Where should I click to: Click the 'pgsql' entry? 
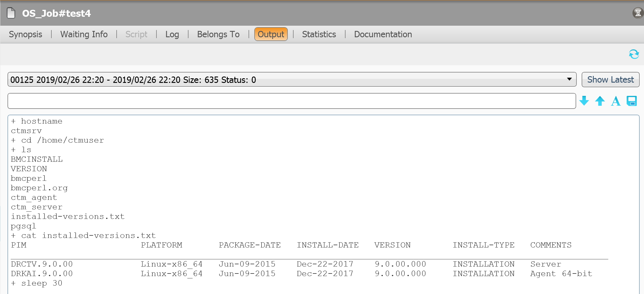[x=24, y=226]
